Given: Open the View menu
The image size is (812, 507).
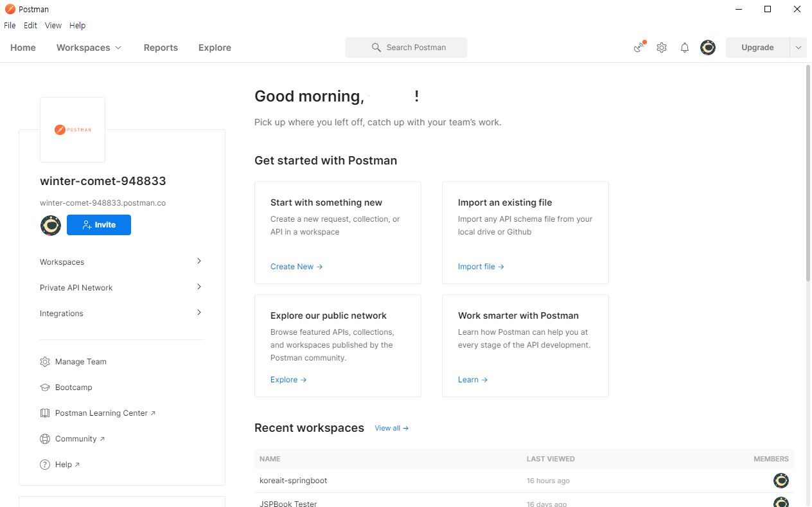Looking at the screenshot, I should click(x=53, y=26).
